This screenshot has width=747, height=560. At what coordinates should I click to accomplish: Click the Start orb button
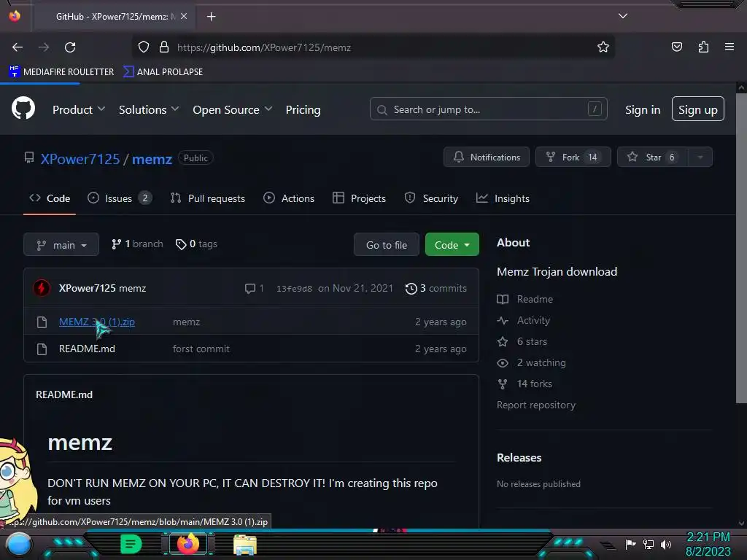[18, 544]
